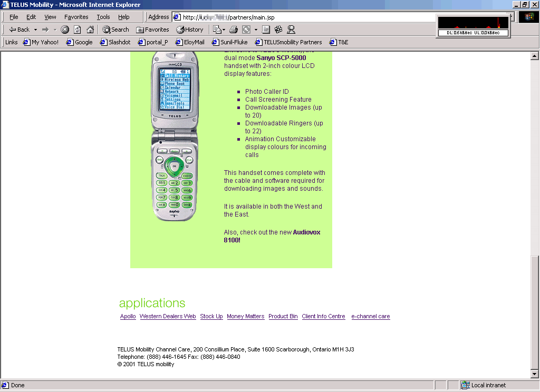Click the Messenger icon in the toolbar
Image resolution: width=540 pixels, height=392 pixels.
tap(291, 30)
